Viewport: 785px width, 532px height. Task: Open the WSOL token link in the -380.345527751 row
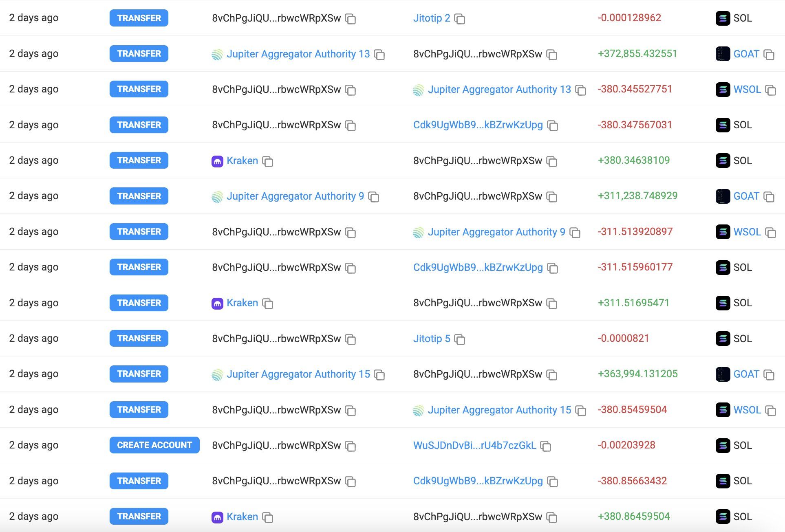(x=747, y=89)
